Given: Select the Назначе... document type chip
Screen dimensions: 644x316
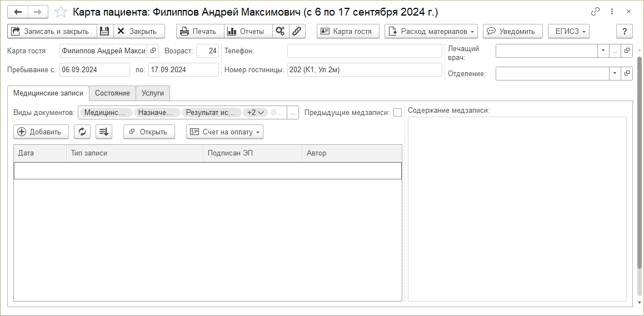Looking at the screenshot, I should [x=157, y=112].
